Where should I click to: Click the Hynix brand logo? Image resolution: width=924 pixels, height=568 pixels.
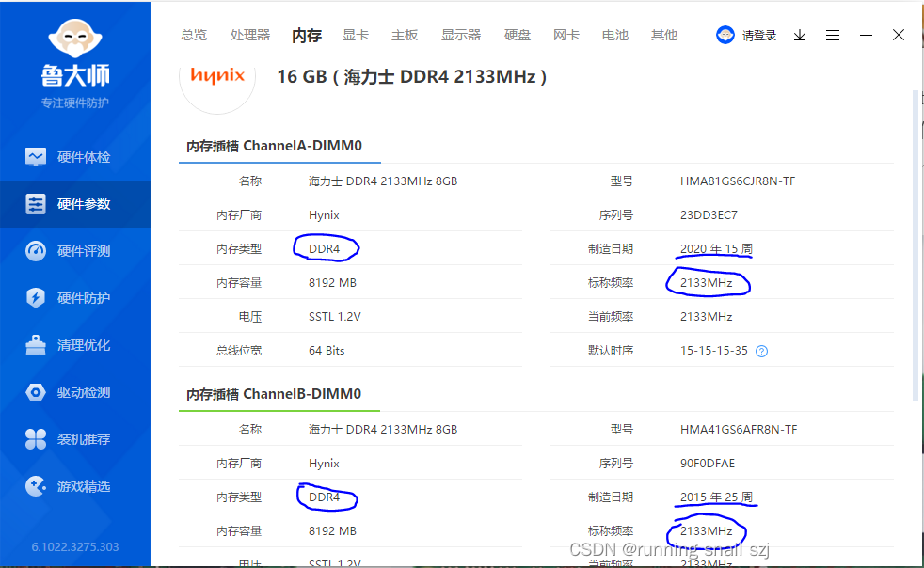[217, 76]
